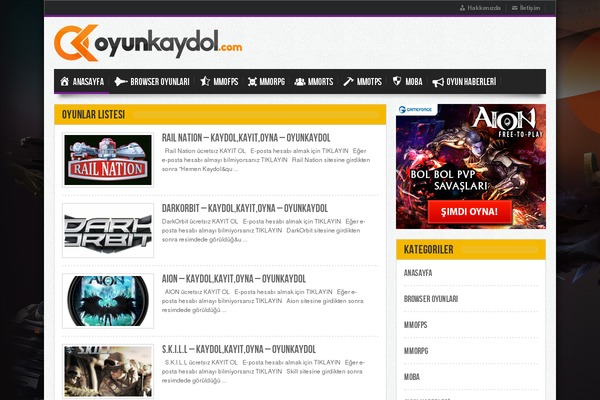Click the S.K.I.L.L soldier thumbnail

(108, 371)
